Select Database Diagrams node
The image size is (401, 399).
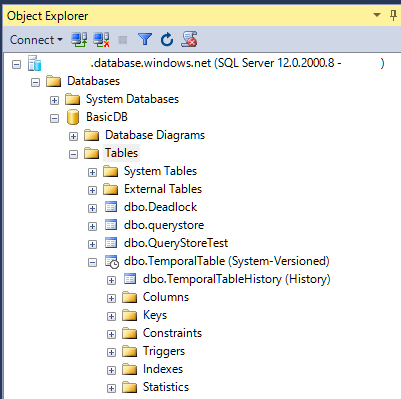(155, 135)
